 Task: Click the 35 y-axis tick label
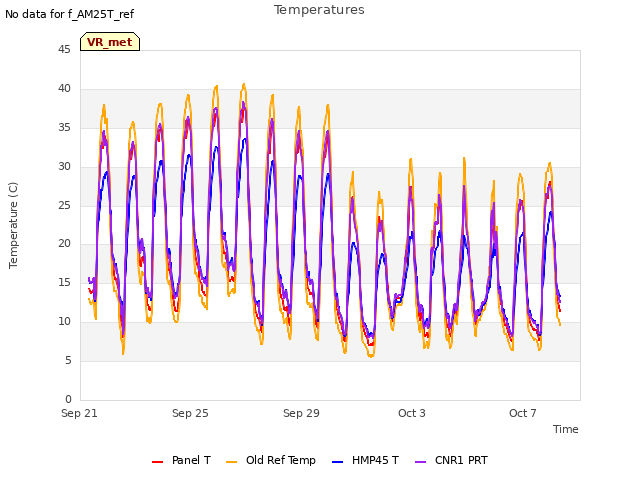pyautogui.click(x=64, y=127)
